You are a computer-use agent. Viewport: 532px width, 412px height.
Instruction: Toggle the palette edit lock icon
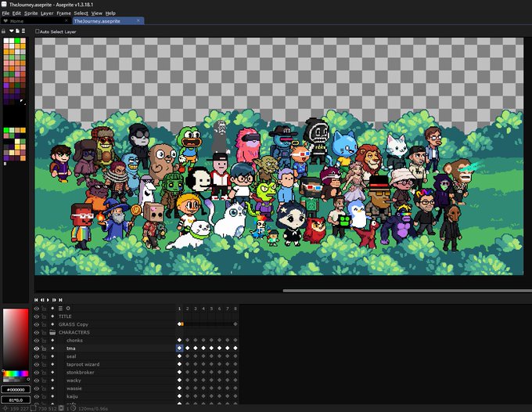3,31
